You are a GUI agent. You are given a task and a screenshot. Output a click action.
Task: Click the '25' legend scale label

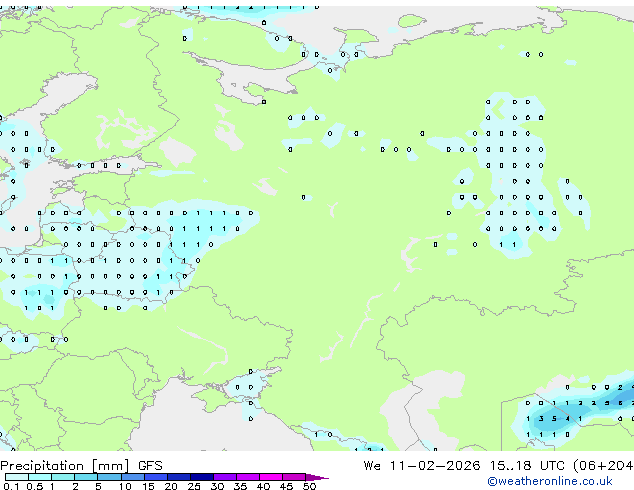(x=194, y=486)
